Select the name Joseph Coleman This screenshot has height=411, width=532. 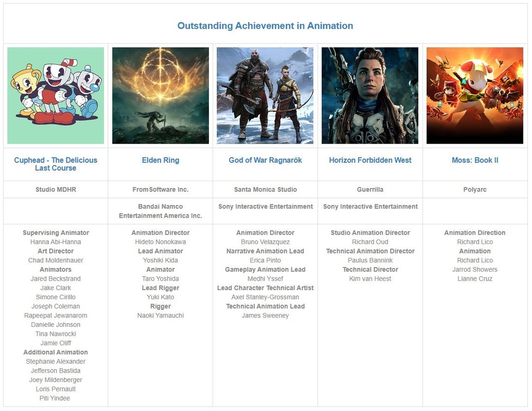tap(56, 306)
